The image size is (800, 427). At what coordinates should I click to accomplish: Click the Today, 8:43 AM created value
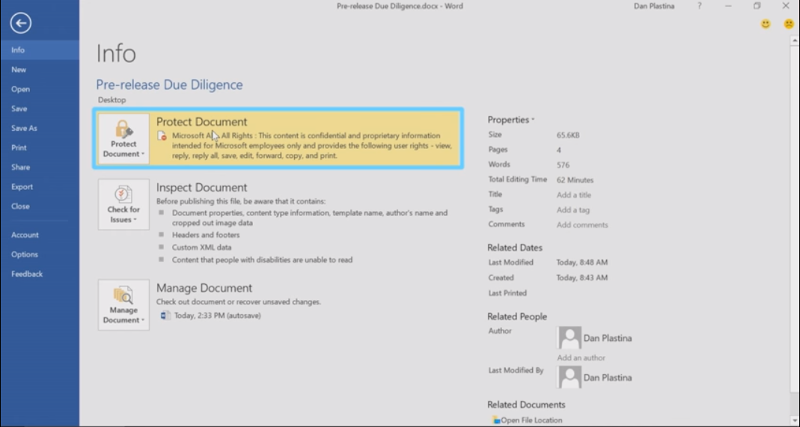coord(582,278)
